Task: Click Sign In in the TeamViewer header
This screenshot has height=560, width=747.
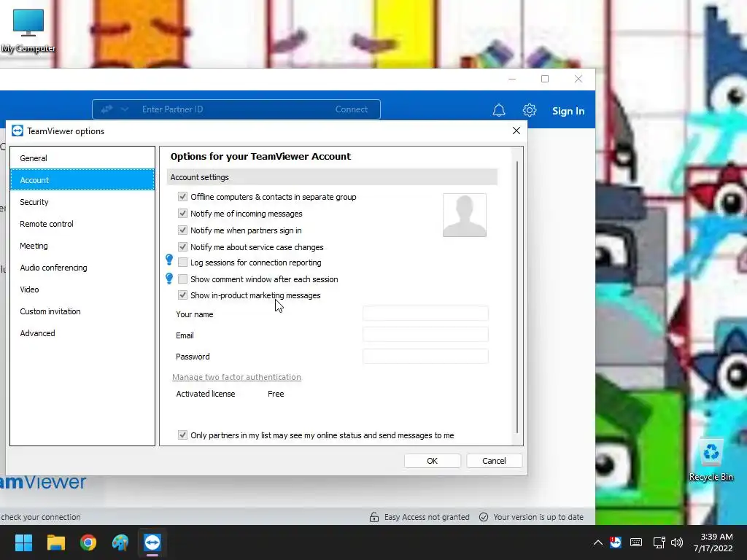Action: click(x=568, y=111)
